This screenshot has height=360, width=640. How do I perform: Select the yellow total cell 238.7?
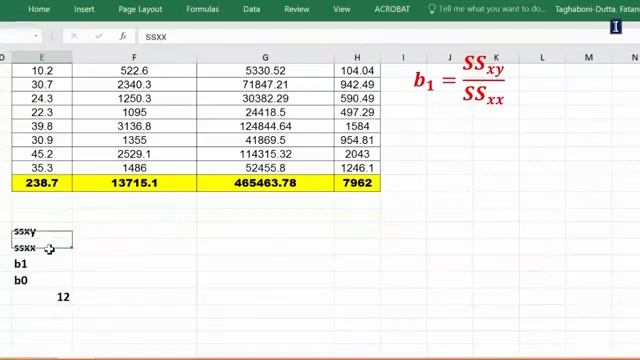(42, 183)
